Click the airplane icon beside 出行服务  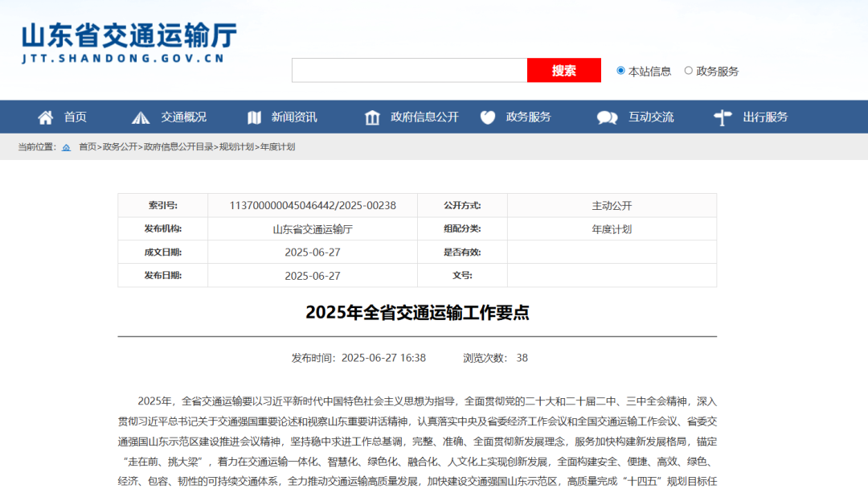[x=721, y=117]
